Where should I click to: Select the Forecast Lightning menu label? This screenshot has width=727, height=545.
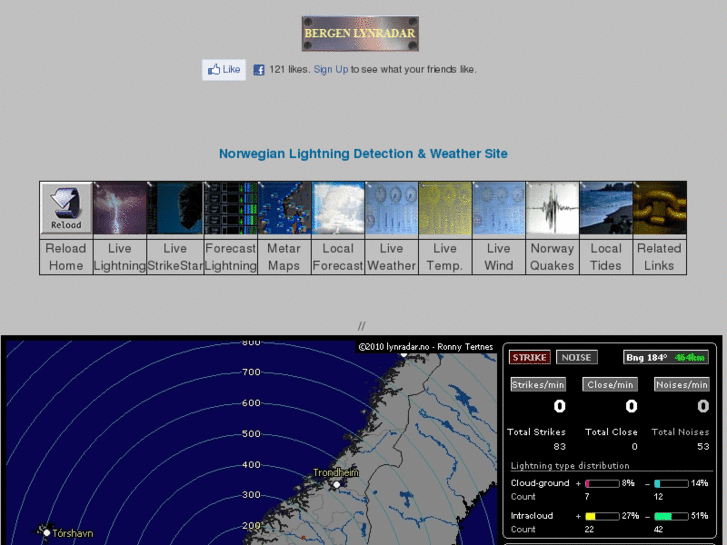point(230,257)
